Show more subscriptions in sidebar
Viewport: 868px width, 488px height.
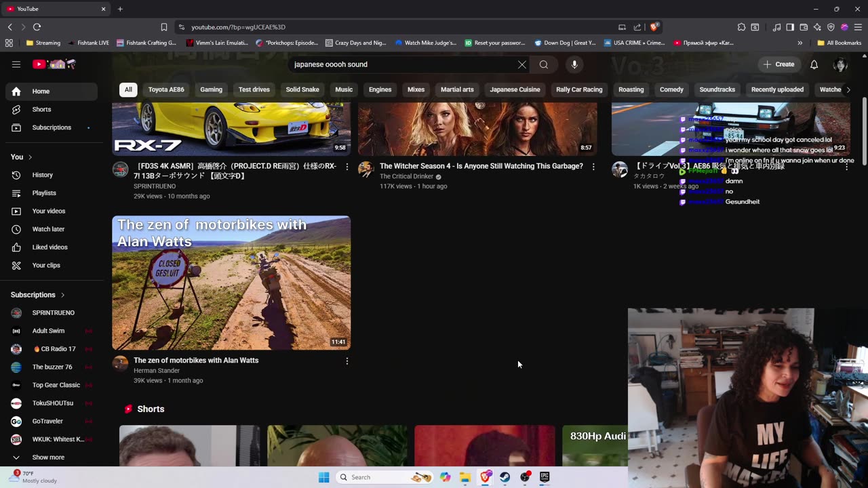coord(48,457)
